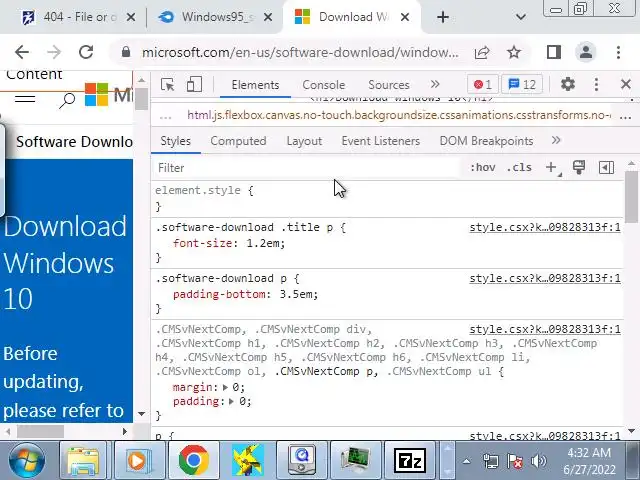The image size is (640, 480).
Task: Click the error count badge showing 1
Action: [x=482, y=84]
